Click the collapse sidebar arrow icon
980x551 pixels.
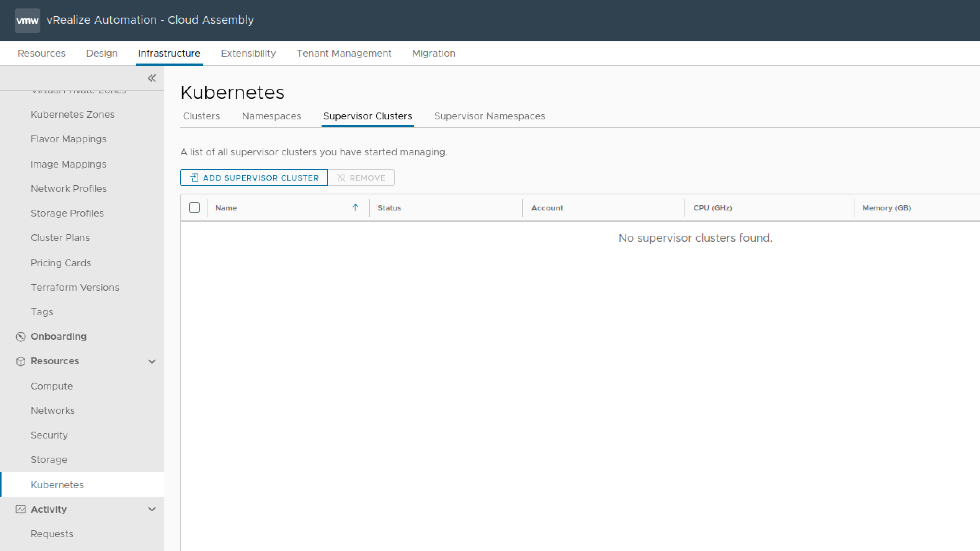[x=152, y=78]
